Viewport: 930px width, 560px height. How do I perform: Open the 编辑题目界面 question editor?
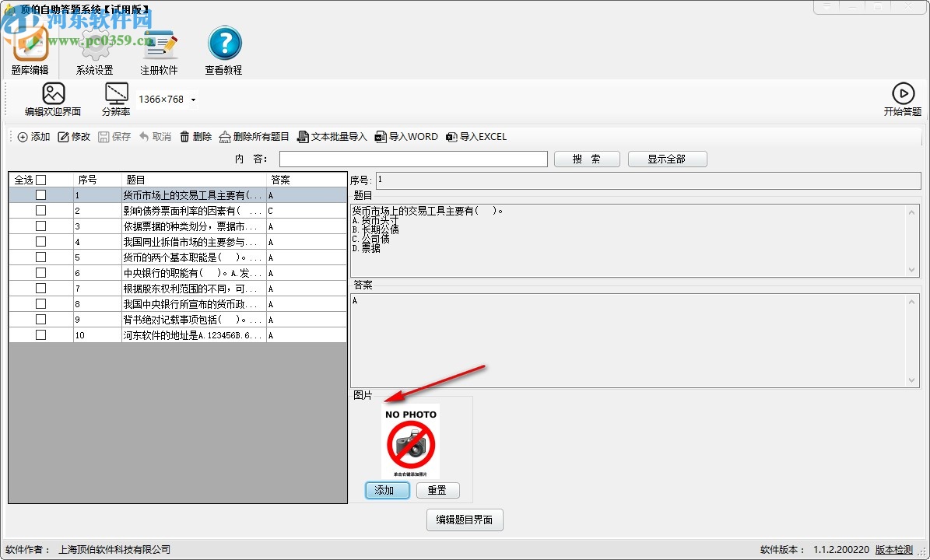465,520
